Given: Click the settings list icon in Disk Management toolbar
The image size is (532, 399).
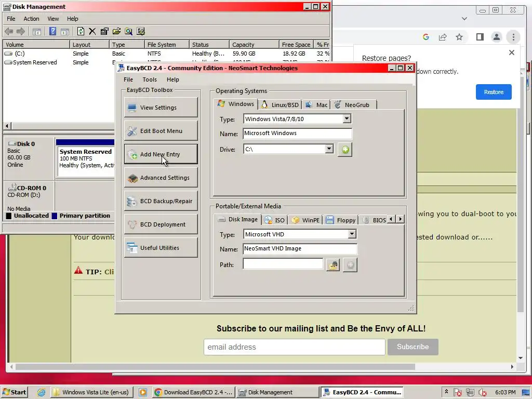Looking at the screenshot, I should [141, 31].
